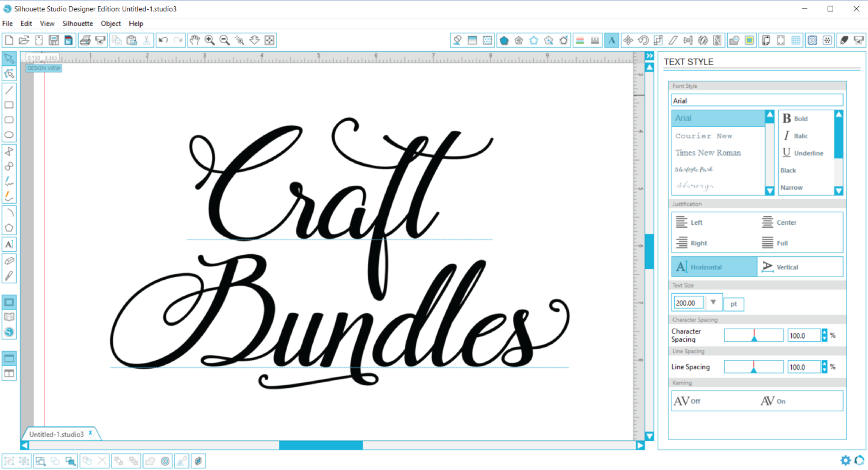Open the Text Size dropdown arrow
The image size is (868, 470).
click(713, 303)
